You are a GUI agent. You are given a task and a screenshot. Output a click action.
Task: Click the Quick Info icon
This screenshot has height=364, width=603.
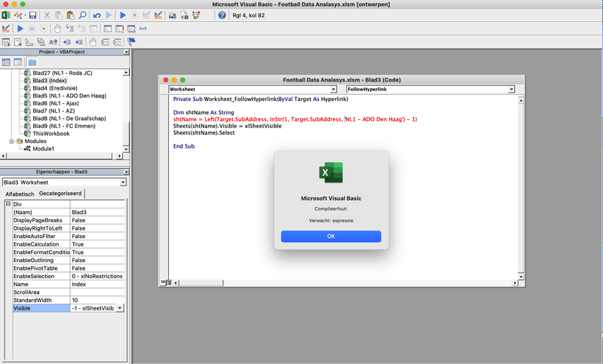[29, 42]
